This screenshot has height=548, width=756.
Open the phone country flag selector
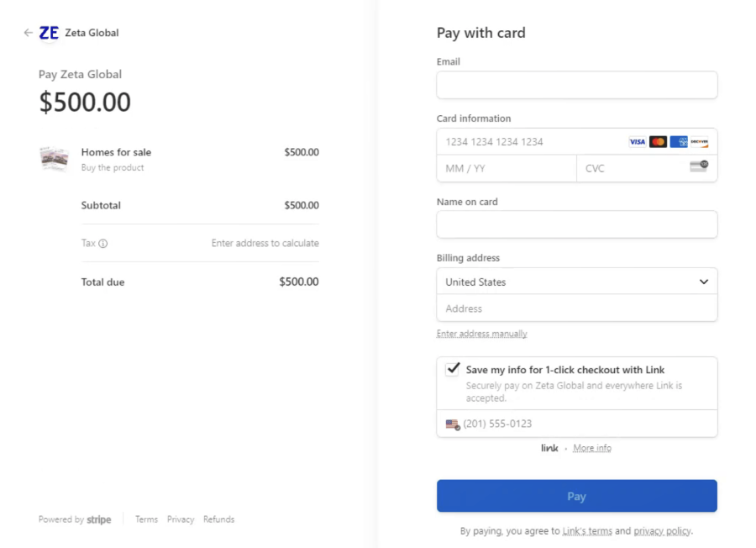(x=453, y=424)
